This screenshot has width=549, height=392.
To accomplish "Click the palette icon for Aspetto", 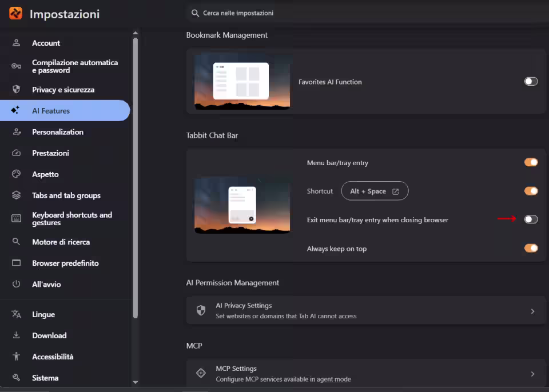I will point(16,174).
